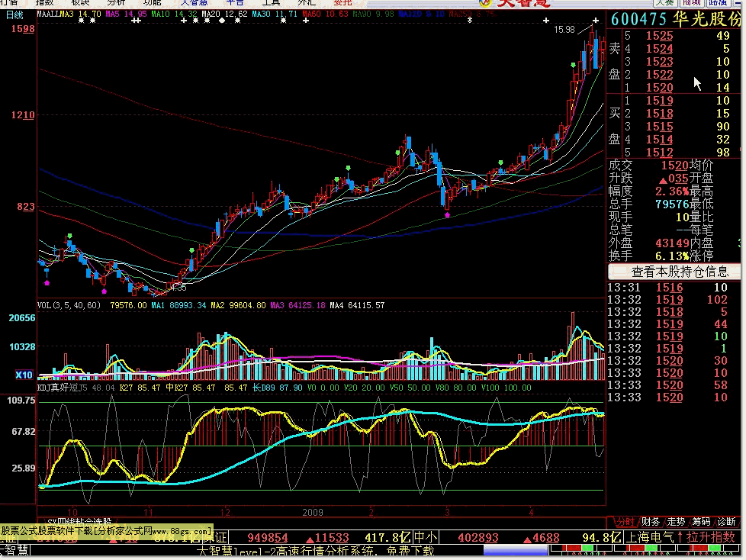Click the 大智慧level-2 免费下载 scrolling link
746x560 pixels.
point(316,552)
